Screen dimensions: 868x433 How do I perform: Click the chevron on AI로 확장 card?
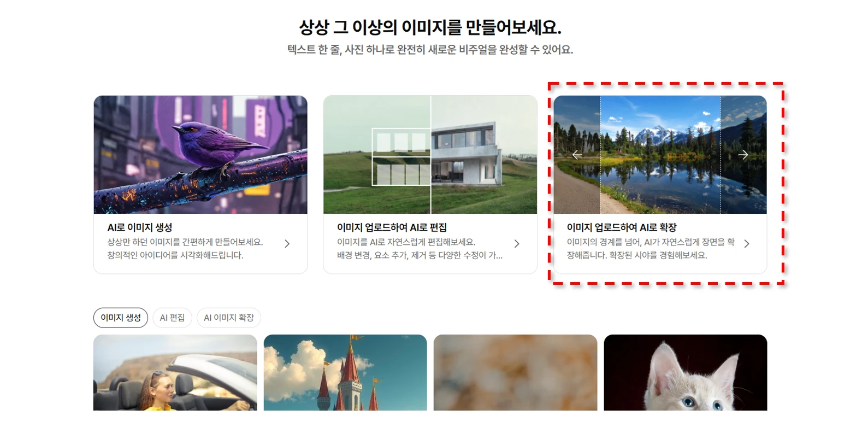(747, 244)
